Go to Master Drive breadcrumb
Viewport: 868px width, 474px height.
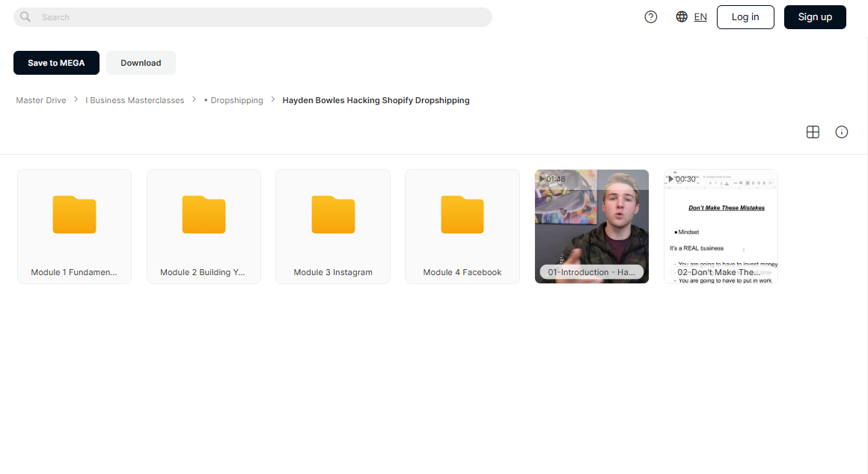(41, 100)
